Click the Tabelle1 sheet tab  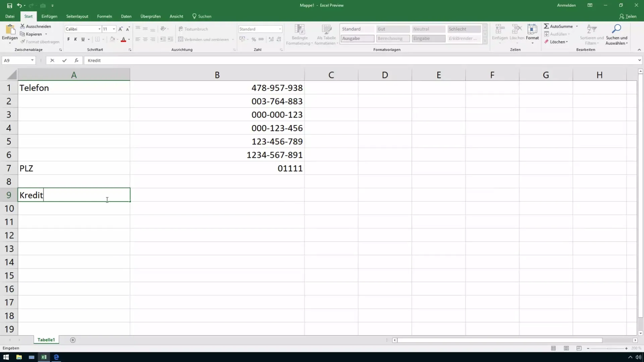pyautogui.click(x=46, y=340)
